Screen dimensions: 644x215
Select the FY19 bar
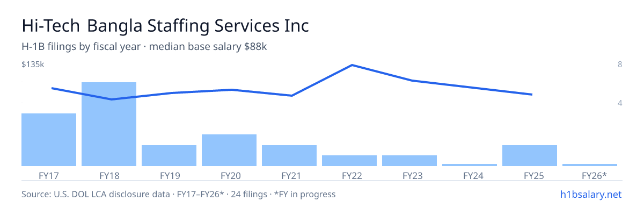(x=169, y=155)
